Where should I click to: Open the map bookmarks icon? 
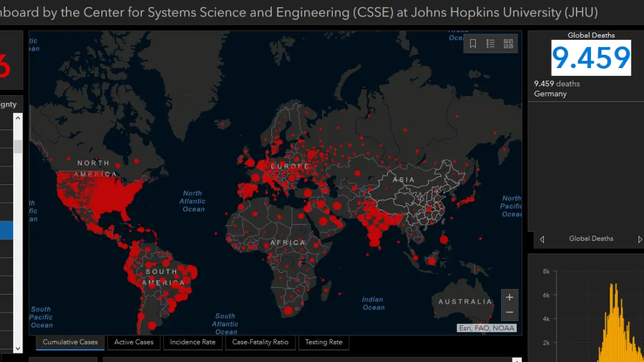473,43
